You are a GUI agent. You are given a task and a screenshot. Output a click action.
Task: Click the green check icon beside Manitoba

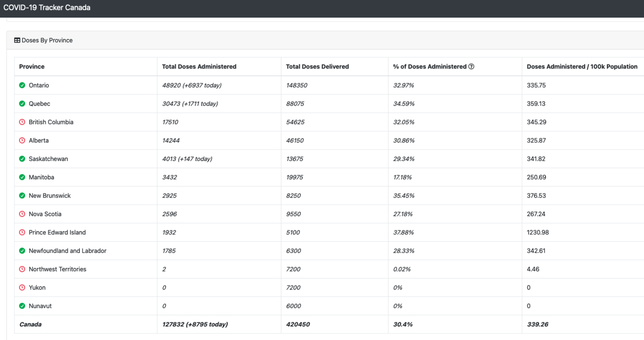click(x=22, y=177)
